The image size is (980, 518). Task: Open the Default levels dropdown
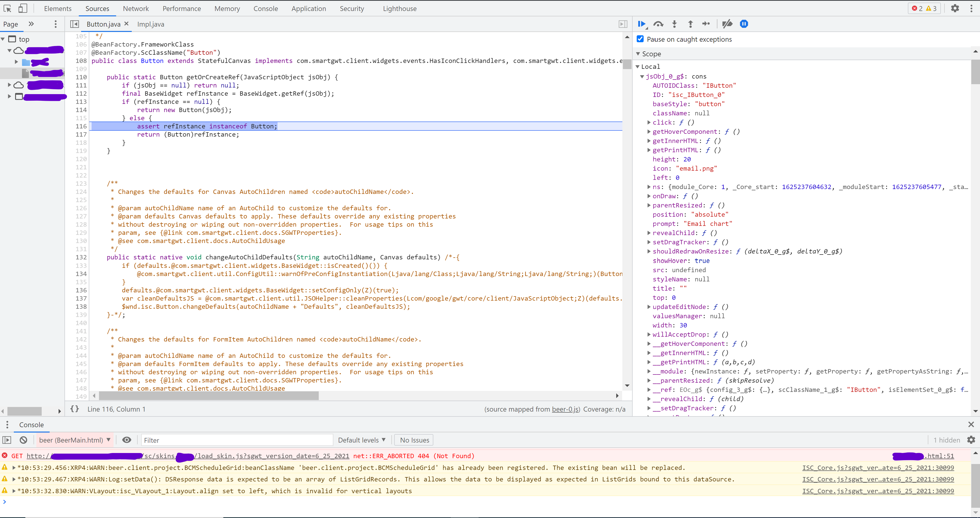pyautogui.click(x=361, y=440)
